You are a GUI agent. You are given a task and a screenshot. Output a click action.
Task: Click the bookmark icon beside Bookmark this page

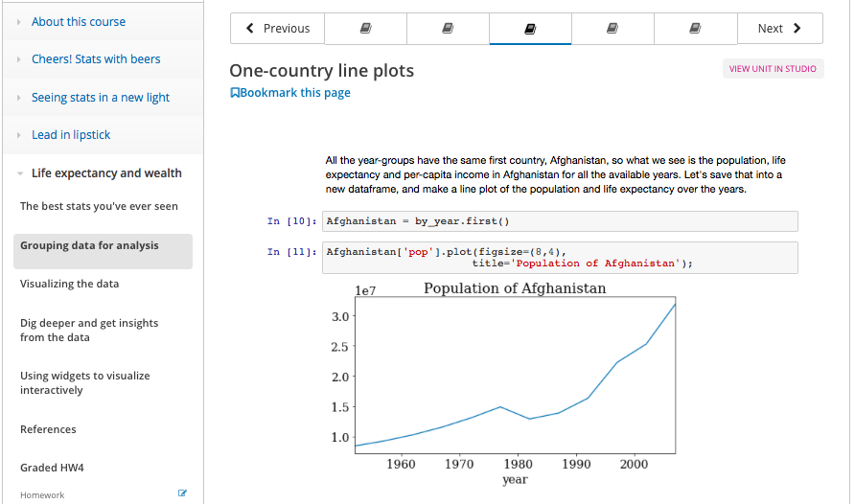(x=235, y=93)
